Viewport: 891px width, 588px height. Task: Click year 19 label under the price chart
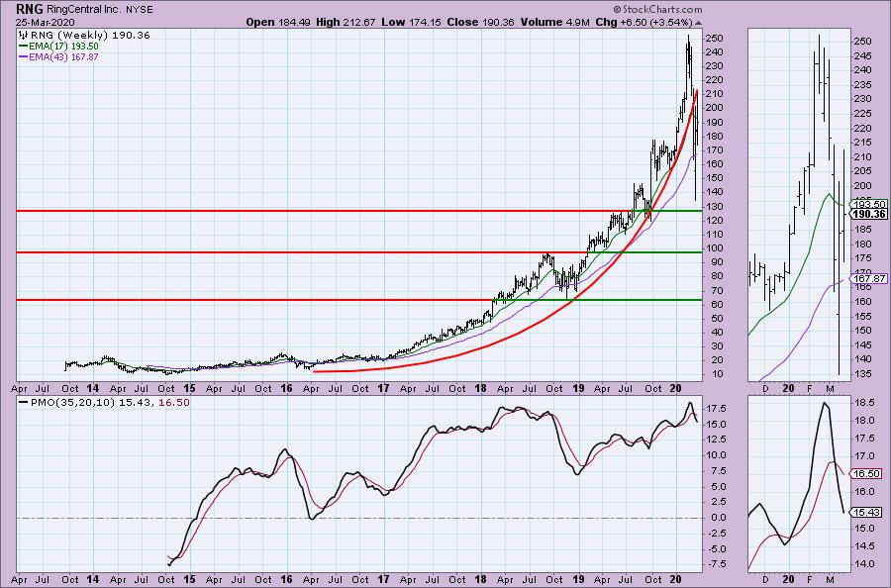(577, 389)
